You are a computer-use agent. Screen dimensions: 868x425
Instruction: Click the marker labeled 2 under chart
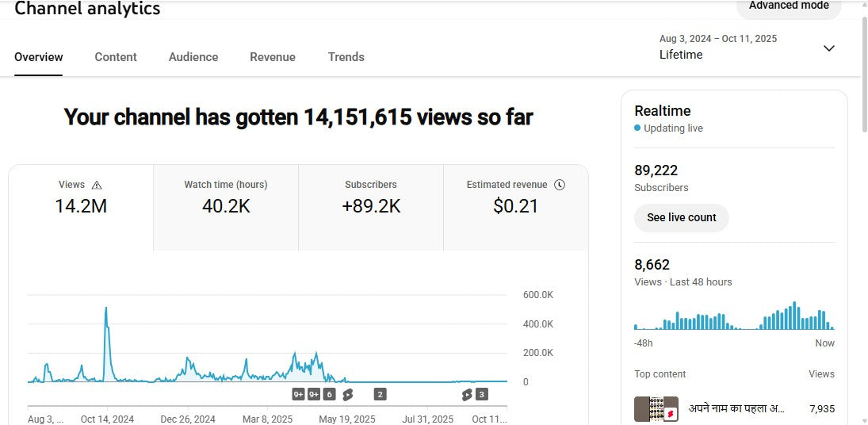[x=380, y=394]
